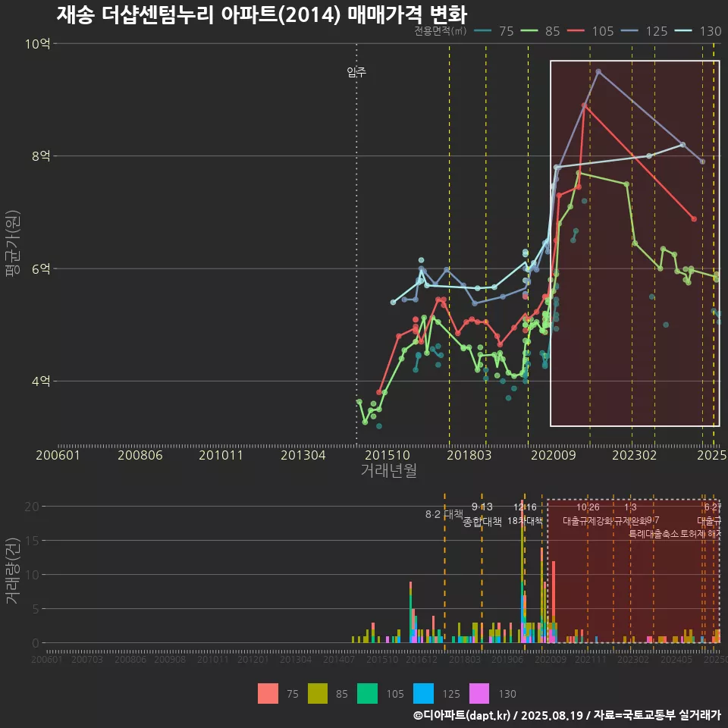Click the 130 legend entry in top legend
The height and width of the screenshot is (728, 728).
click(x=698, y=31)
